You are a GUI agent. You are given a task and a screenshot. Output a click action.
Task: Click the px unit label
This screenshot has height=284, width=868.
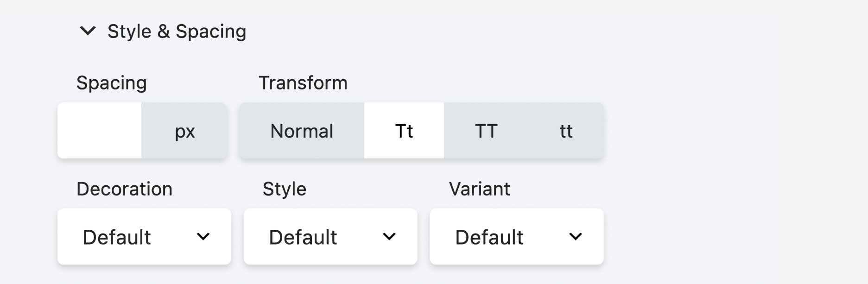pyautogui.click(x=184, y=131)
